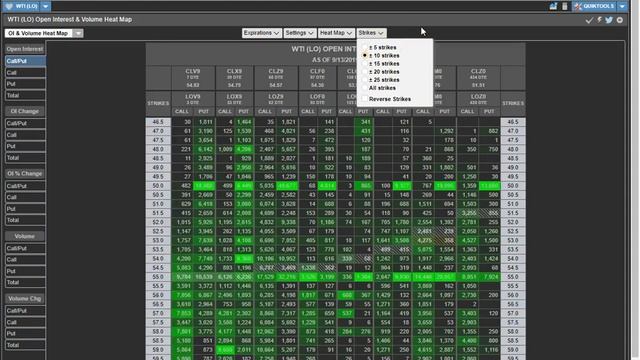Select the ± 15 strikes option
The width and height of the screenshot is (640, 360).
[380, 64]
